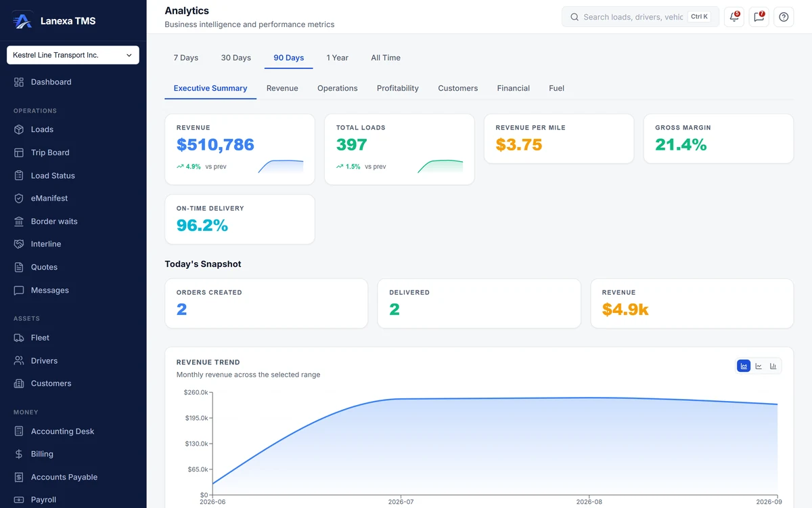Select the All Time range tab
The height and width of the screenshot is (508, 812).
click(x=386, y=58)
